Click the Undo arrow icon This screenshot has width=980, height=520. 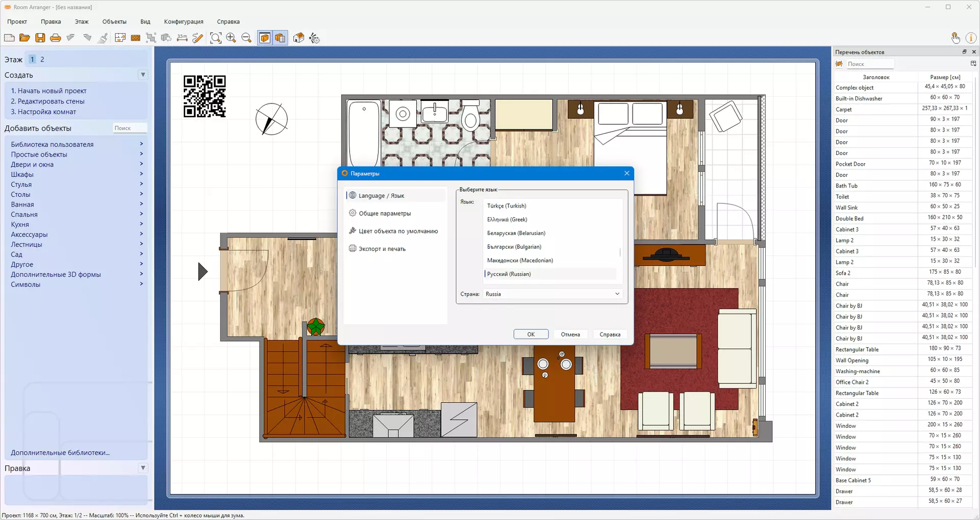[71, 38]
